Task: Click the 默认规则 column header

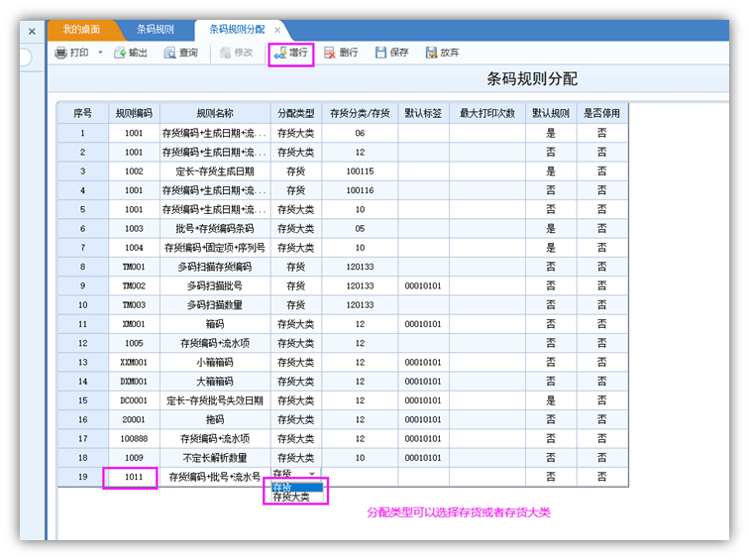Action: 551,113
